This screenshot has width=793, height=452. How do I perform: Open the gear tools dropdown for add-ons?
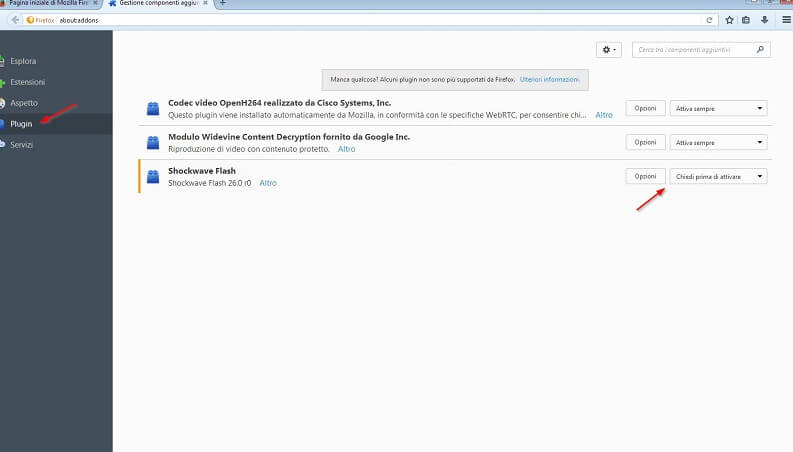(609, 50)
